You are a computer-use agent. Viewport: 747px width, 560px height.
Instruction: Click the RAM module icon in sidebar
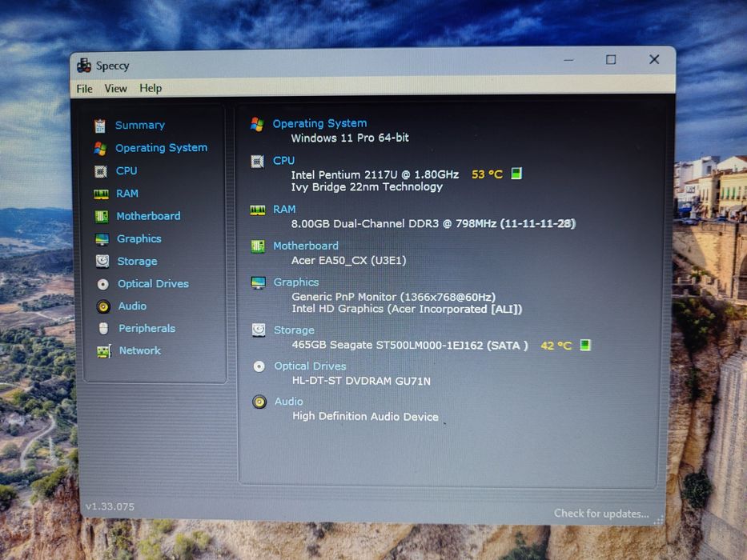point(101,194)
